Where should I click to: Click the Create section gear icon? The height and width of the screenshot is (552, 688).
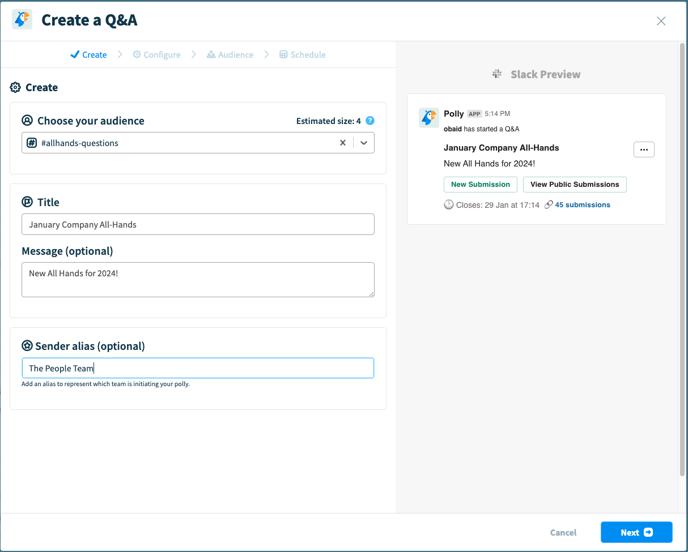click(x=15, y=87)
